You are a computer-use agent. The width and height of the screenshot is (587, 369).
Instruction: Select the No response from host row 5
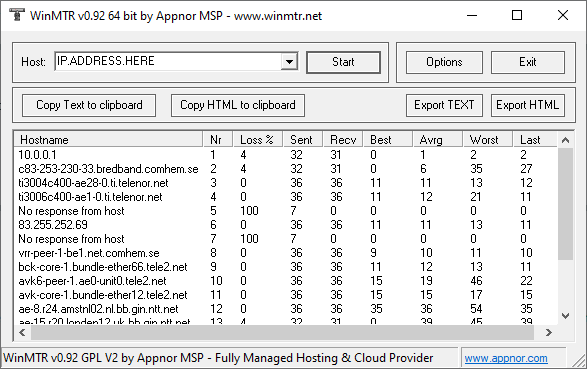point(286,211)
